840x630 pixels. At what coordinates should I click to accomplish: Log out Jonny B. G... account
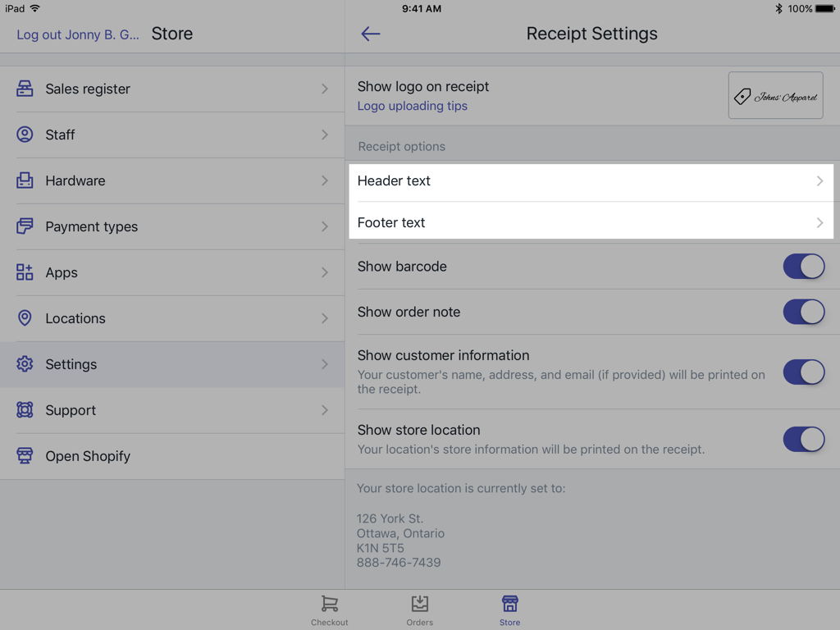pos(78,34)
